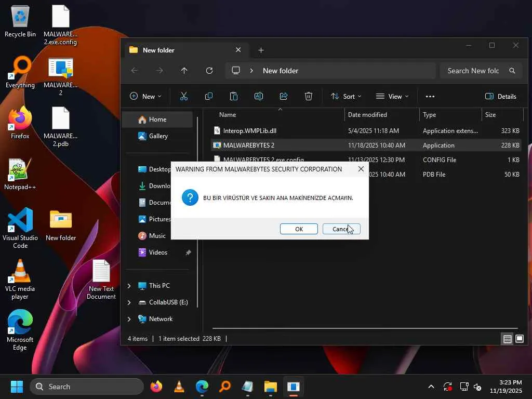Viewport: 532px width, 399px height.
Task: Close the New folder tab
Action: [x=238, y=50]
